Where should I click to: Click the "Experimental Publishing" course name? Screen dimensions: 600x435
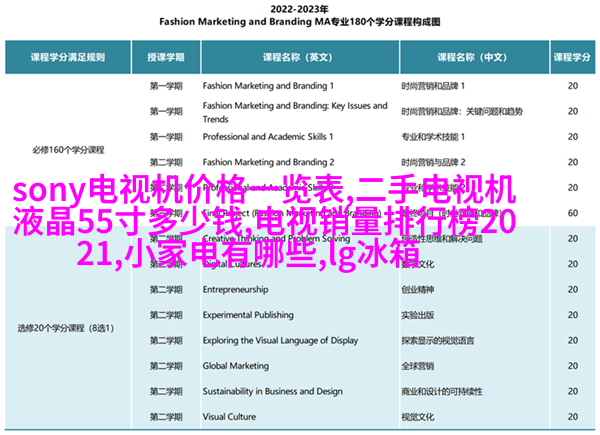248,315
